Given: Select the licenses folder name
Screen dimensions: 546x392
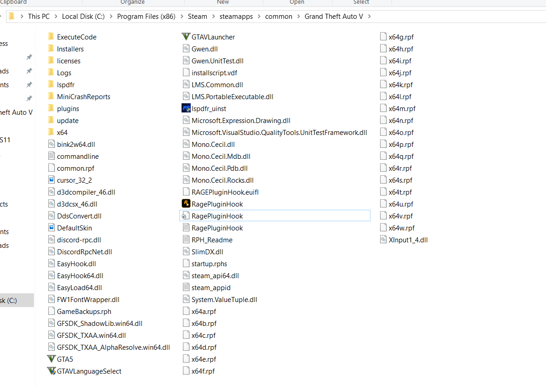Looking at the screenshot, I should [68, 61].
